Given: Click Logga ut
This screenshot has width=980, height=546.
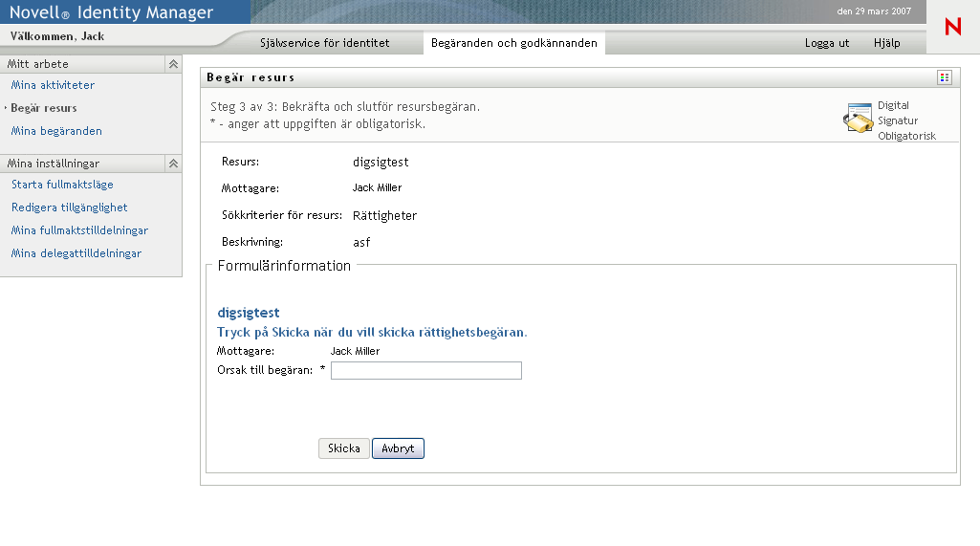Looking at the screenshot, I should tap(827, 43).
